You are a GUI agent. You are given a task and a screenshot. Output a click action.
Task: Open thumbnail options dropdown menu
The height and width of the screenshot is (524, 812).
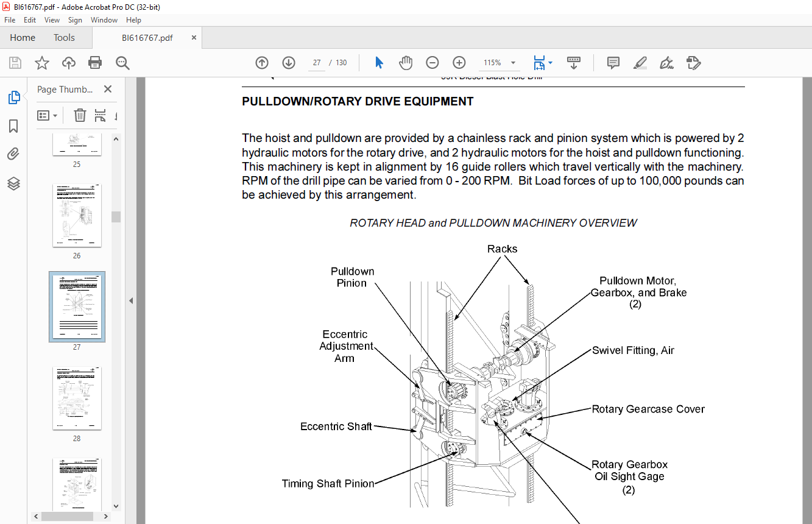click(x=48, y=115)
